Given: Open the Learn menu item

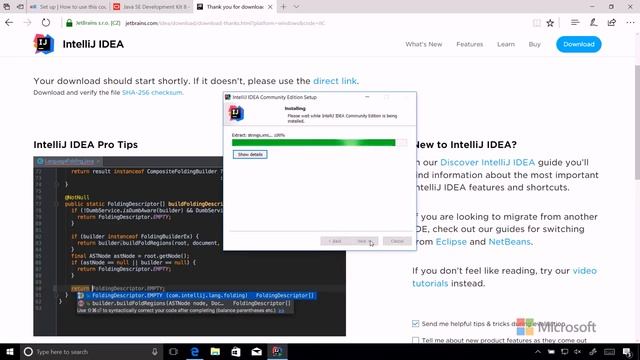Looking at the screenshot, I should pos(506,44).
